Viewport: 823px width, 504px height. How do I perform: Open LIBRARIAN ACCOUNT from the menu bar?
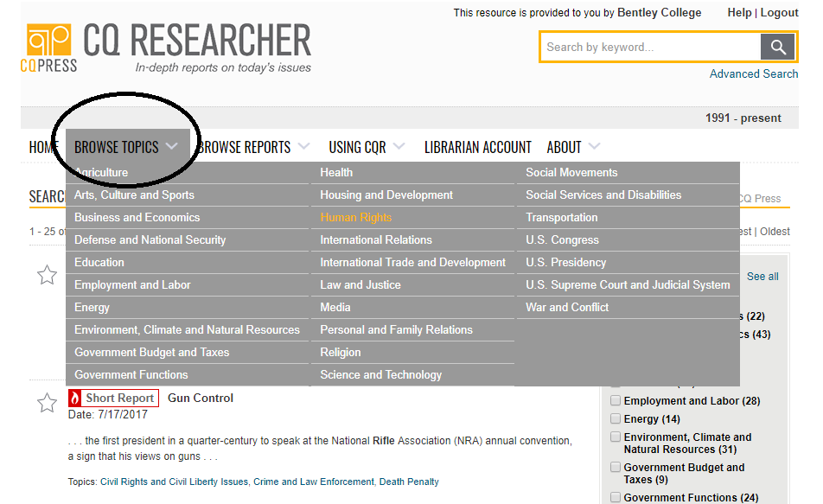tap(477, 147)
